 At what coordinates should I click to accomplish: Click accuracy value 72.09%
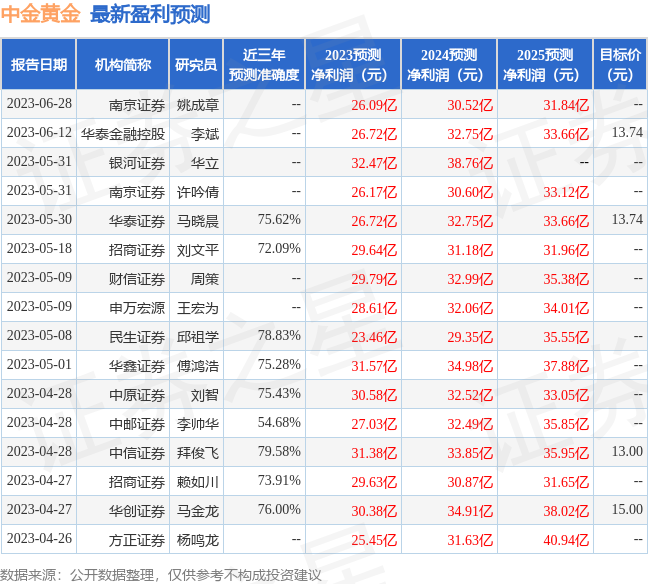click(x=279, y=248)
